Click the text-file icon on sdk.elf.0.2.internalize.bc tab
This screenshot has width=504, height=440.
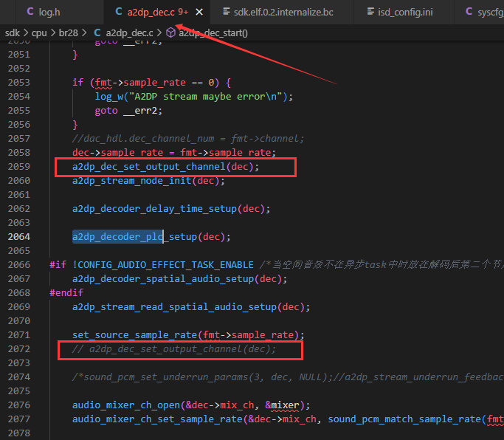tap(227, 12)
